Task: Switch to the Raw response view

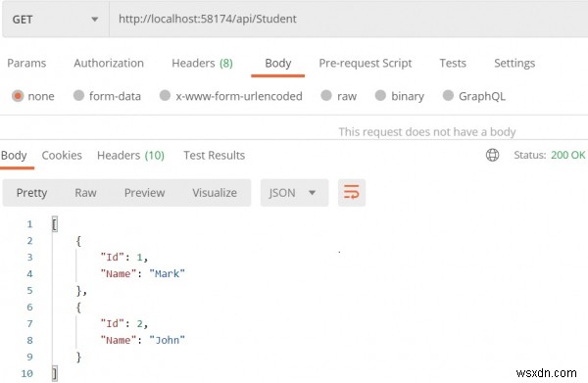Action: 85,193
